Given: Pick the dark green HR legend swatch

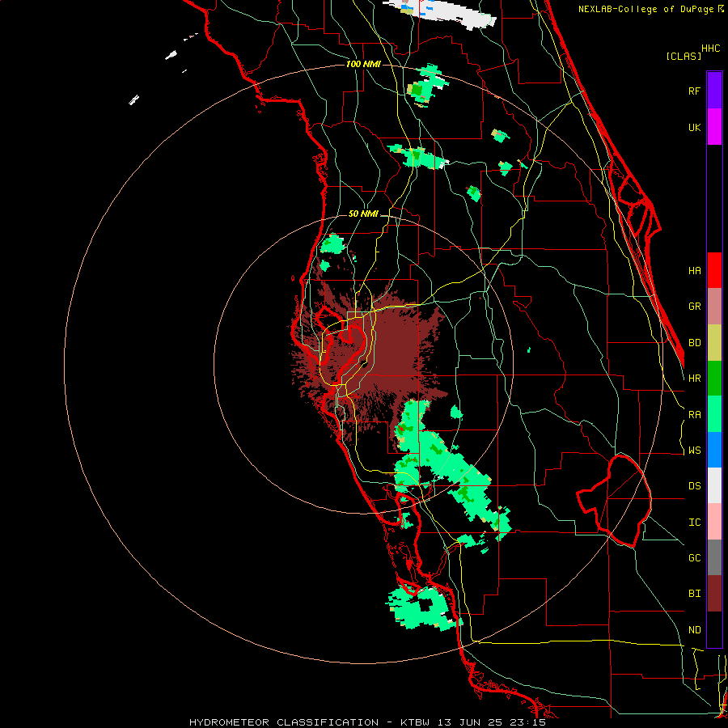Looking at the screenshot, I should pos(714,379).
